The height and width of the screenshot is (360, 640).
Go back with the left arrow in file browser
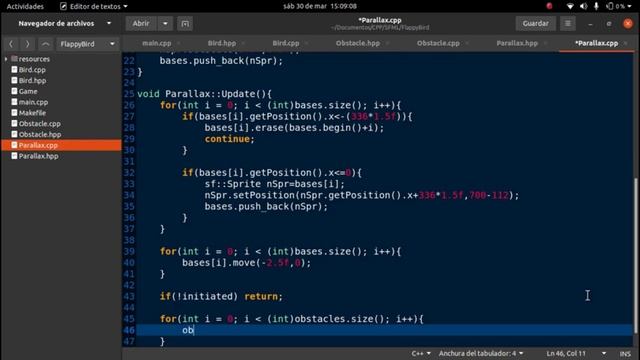[11, 44]
